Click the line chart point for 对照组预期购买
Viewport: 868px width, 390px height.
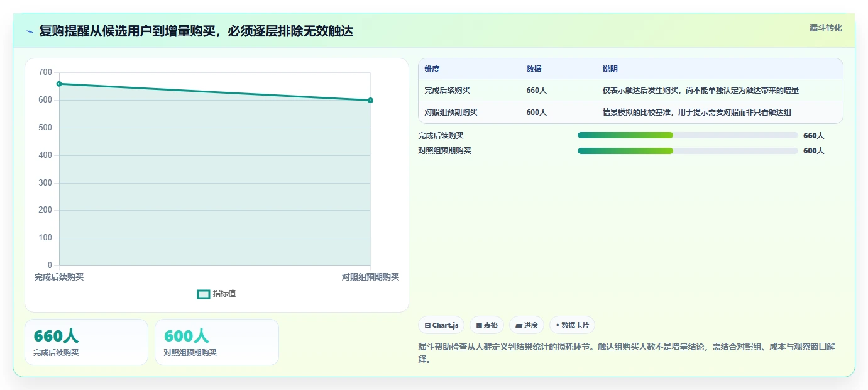coord(370,100)
